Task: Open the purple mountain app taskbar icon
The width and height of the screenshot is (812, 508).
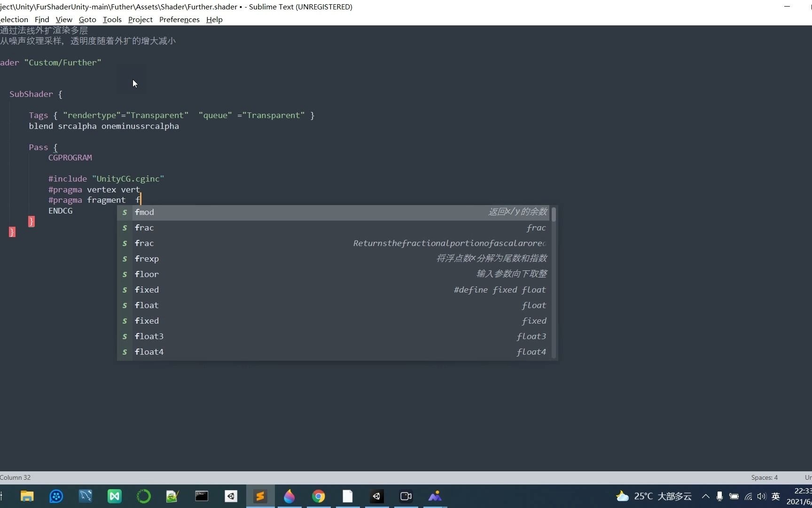Action: pos(435,496)
